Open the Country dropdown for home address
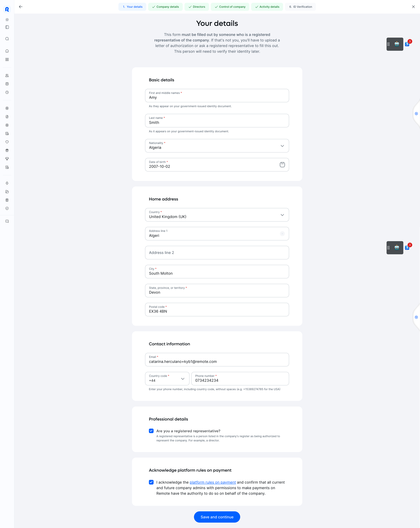The height and width of the screenshot is (528, 420). point(217,215)
